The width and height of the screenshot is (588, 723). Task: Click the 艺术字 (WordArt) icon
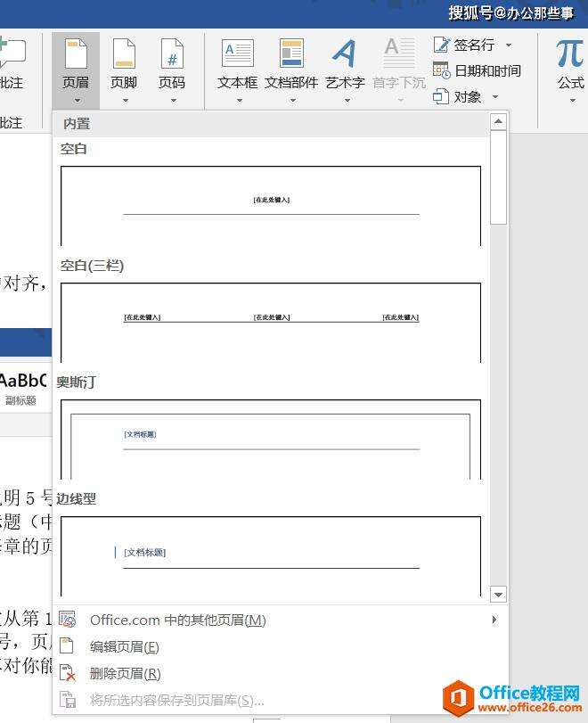345,53
